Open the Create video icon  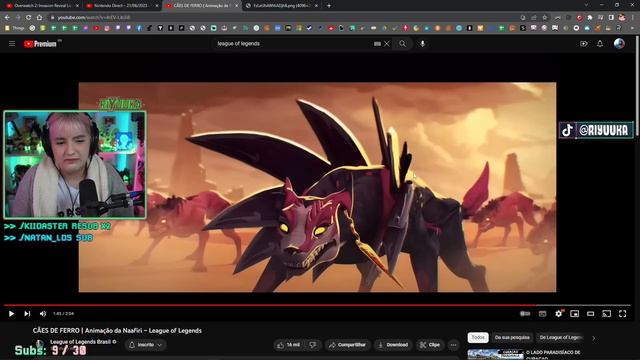click(584, 44)
